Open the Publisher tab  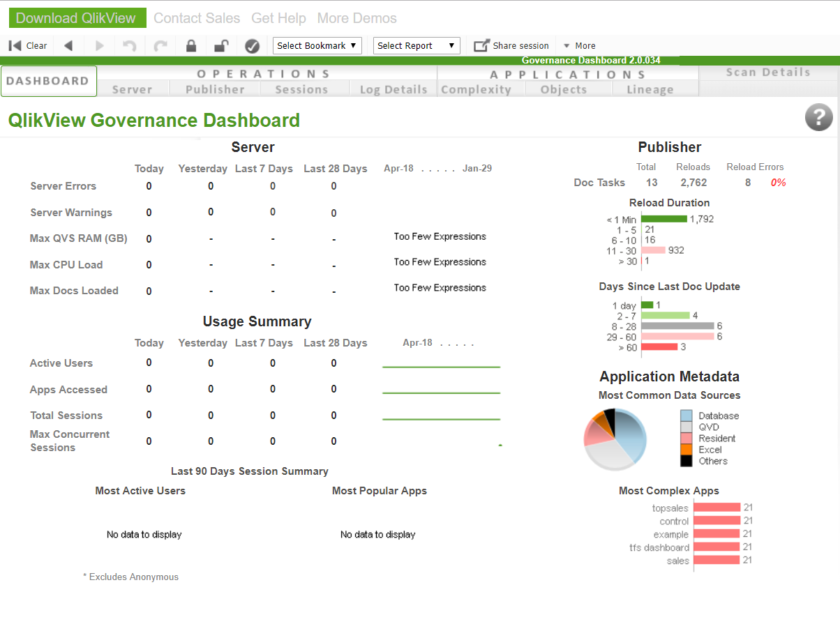(x=215, y=89)
